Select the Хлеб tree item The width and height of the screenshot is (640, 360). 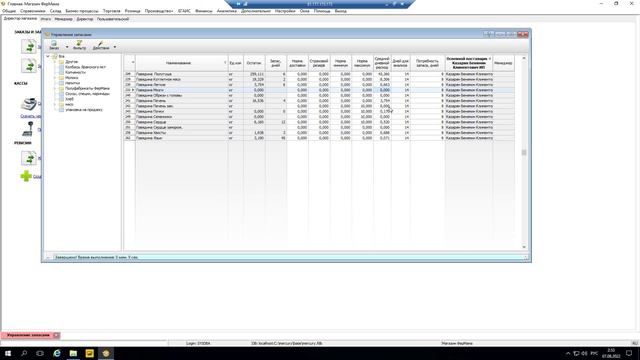69,99
